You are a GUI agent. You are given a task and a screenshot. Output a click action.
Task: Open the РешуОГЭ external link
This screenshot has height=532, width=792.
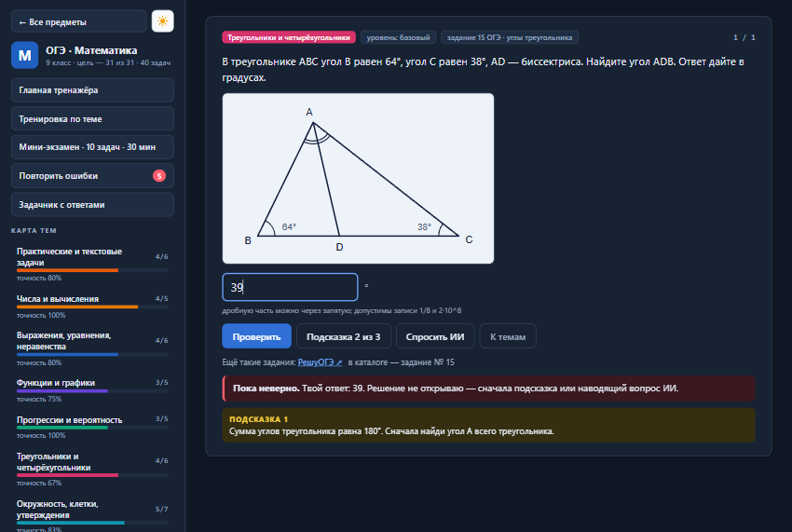pos(321,362)
